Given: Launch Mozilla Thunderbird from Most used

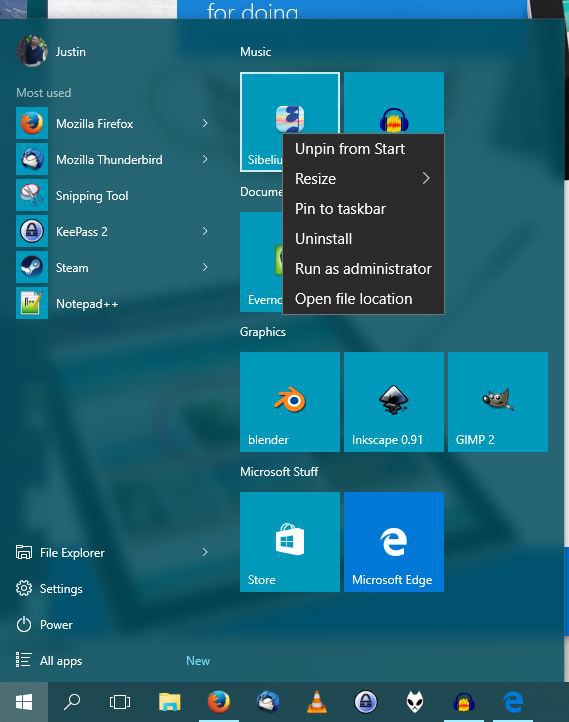Looking at the screenshot, I should 113,159.
